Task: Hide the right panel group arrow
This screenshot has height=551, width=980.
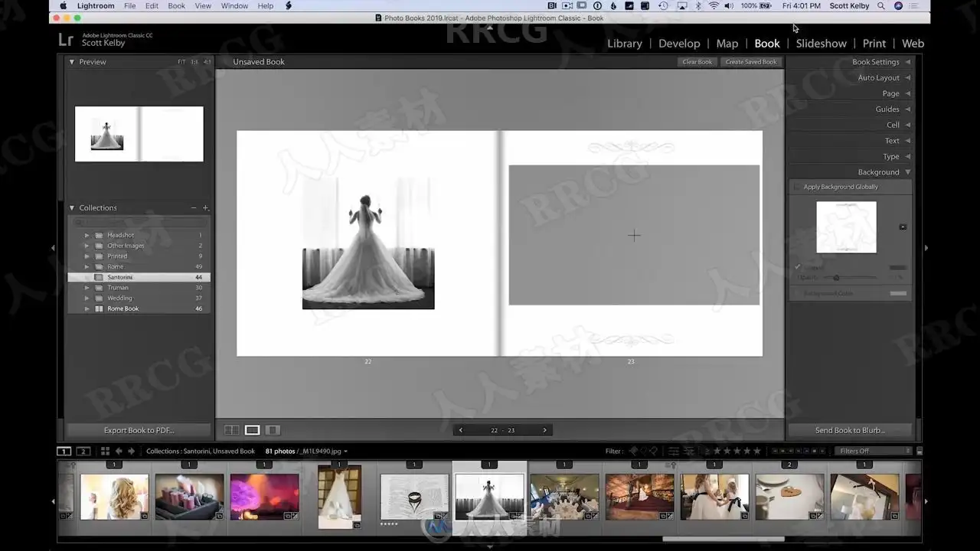Action: [926, 248]
